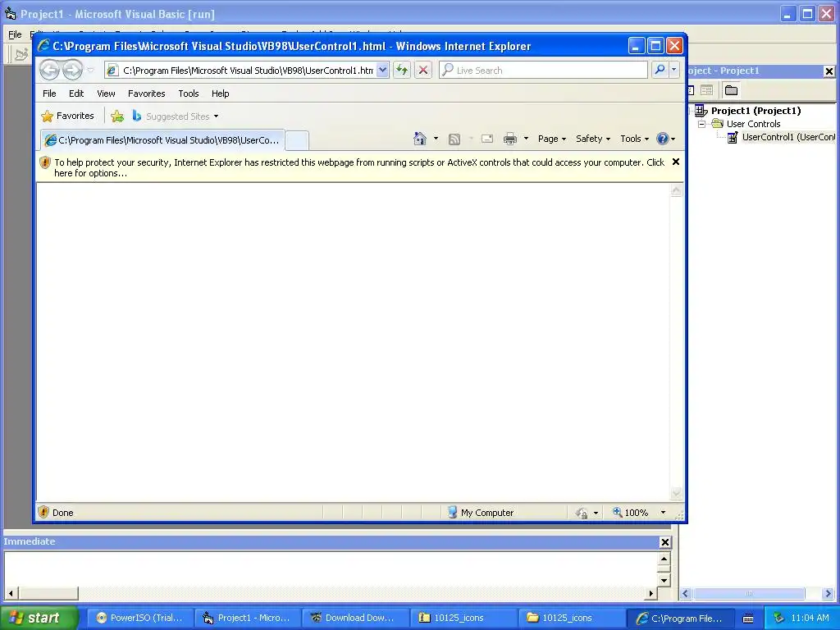Image resolution: width=840 pixels, height=630 pixels.
Task: Open the IE Tools menu in menu bar
Action: [x=189, y=94]
